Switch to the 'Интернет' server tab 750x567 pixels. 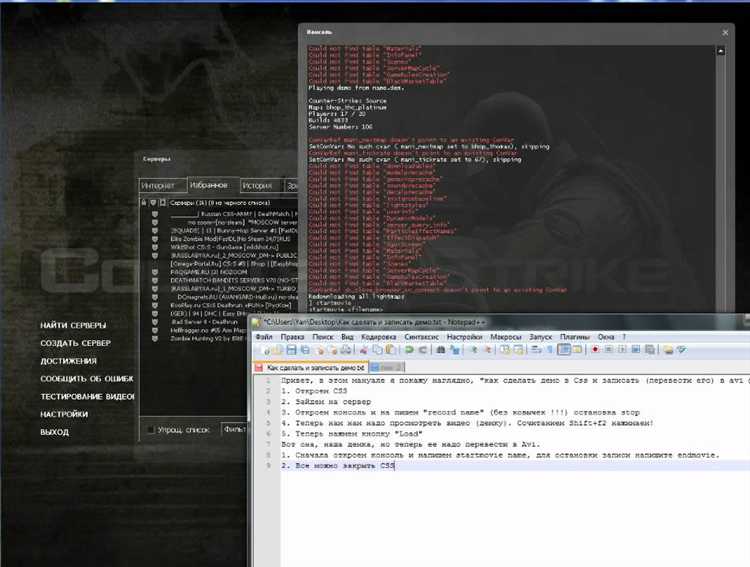[160, 186]
